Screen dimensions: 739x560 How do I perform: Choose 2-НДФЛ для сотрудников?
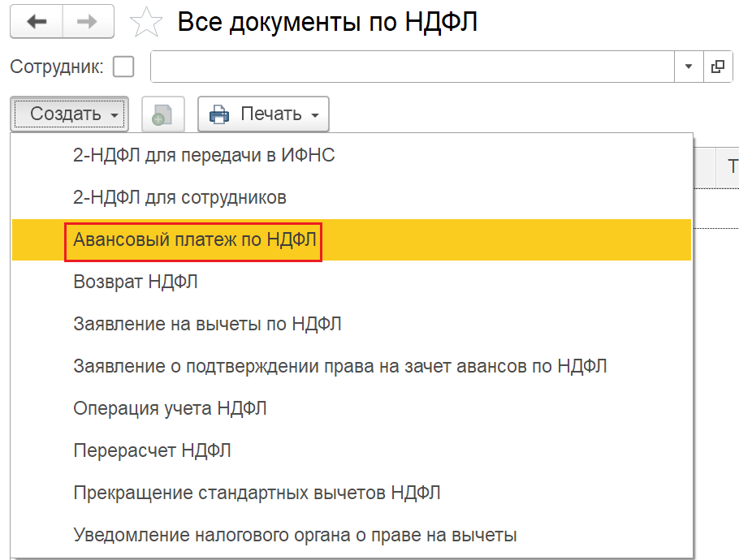[x=352, y=197]
